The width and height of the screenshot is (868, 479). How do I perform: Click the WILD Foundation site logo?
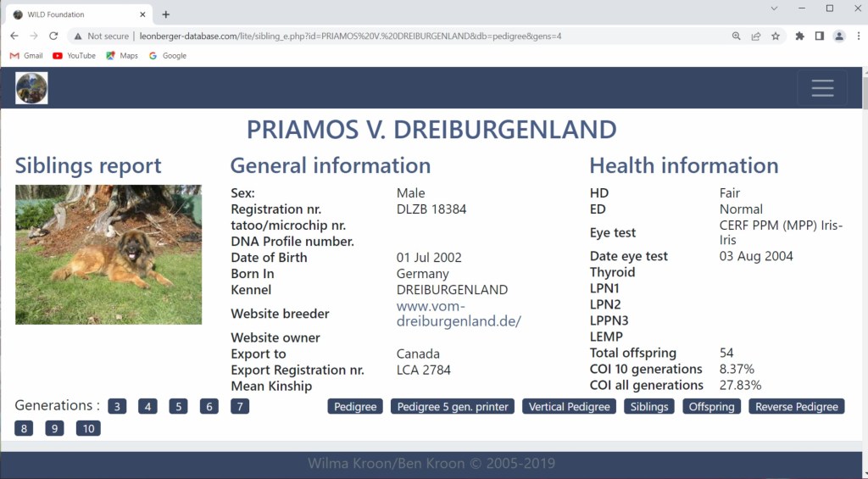pos(31,88)
